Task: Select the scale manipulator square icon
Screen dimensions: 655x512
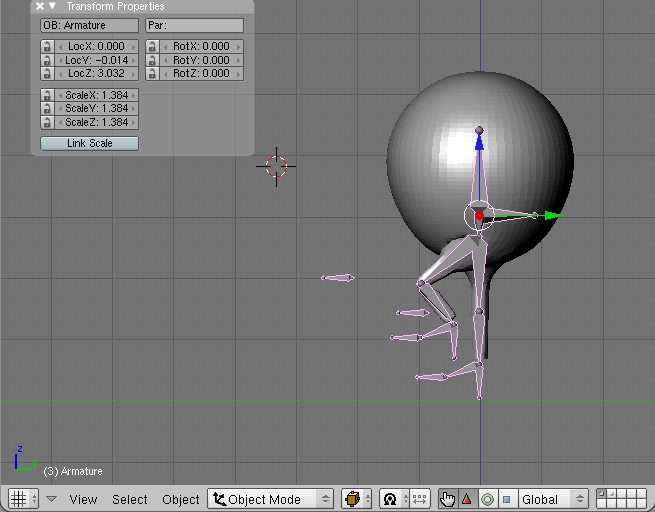Action: (507, 499)
